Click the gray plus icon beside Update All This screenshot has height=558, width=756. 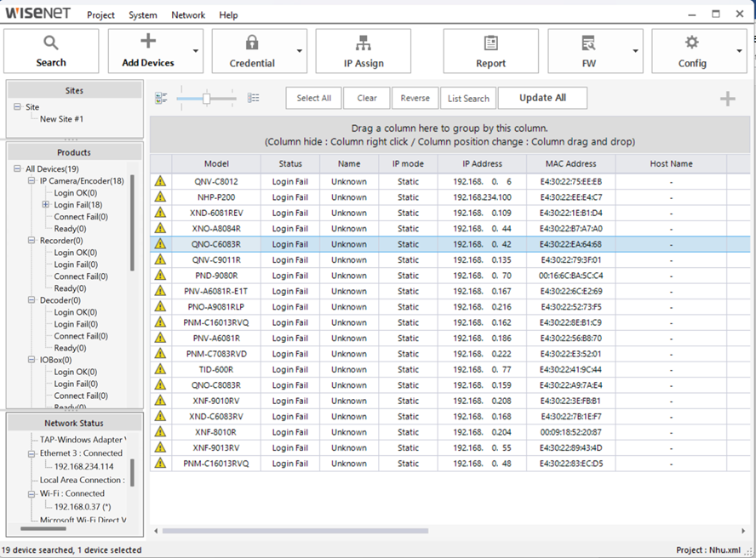(727, 99)
